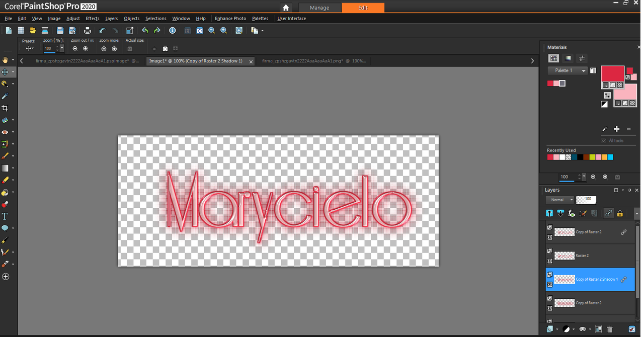The width and height of the screenshot is (644, 337).
Task: Expand Pan tool flyout arrow
Action: (13, 60)
